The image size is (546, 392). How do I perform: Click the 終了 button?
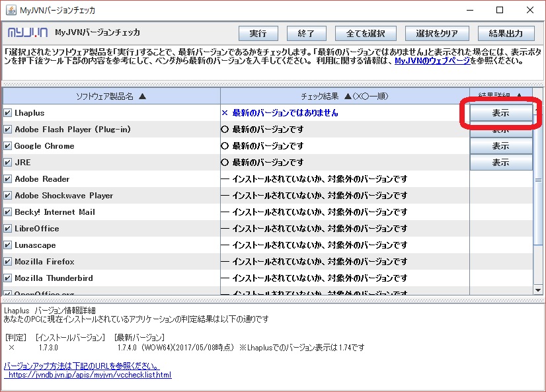click(x=307, y=34)
